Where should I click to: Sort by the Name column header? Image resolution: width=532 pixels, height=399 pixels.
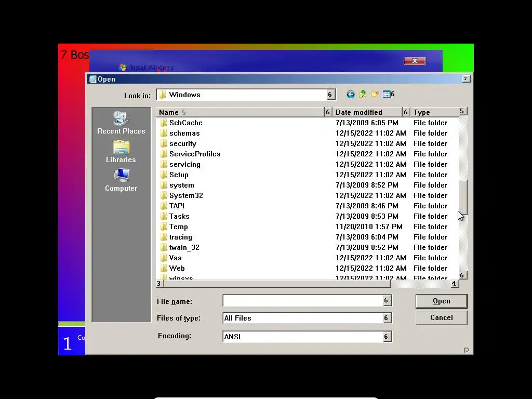point(240,112)
